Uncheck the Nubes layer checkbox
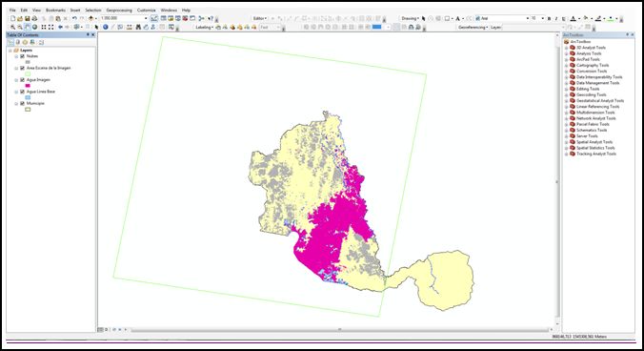Image resolution: width=644 pixels, height=351 pixels. click(23, 56)
